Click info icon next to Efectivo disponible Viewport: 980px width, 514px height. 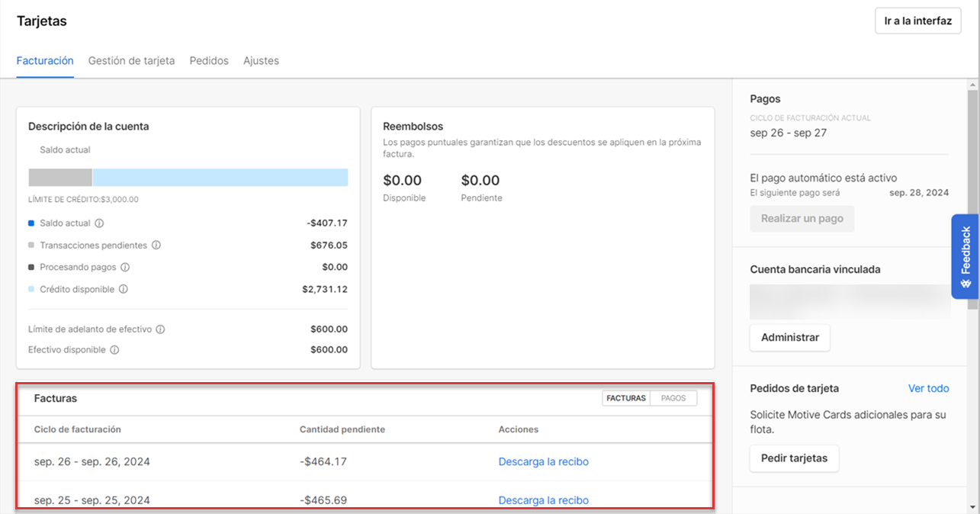point(114,350)
